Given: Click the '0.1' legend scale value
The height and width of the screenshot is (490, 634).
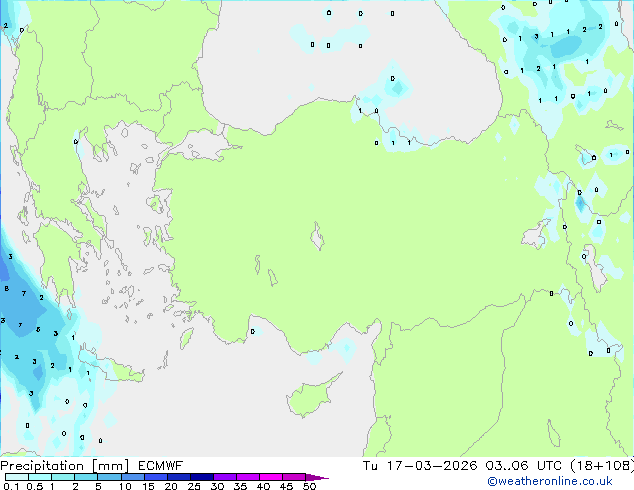Looking at the screenshot, I should 11,486.
